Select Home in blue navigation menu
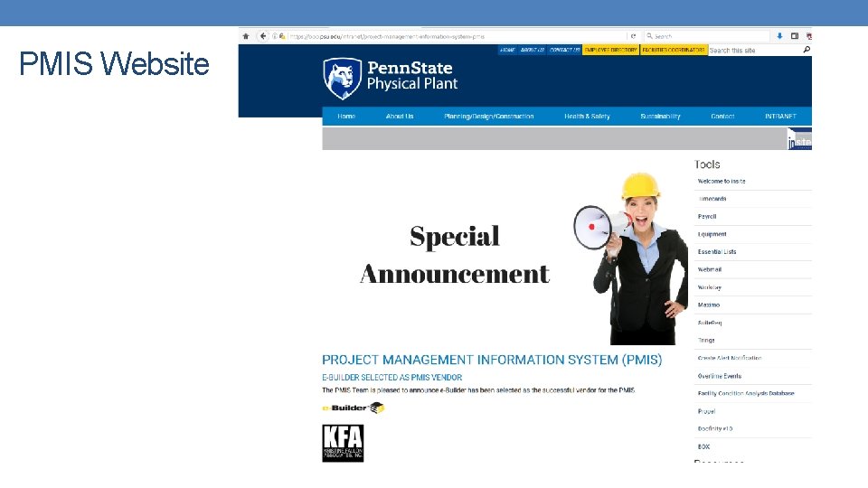This screenshot has width=868, height=488. click(346, 117)
